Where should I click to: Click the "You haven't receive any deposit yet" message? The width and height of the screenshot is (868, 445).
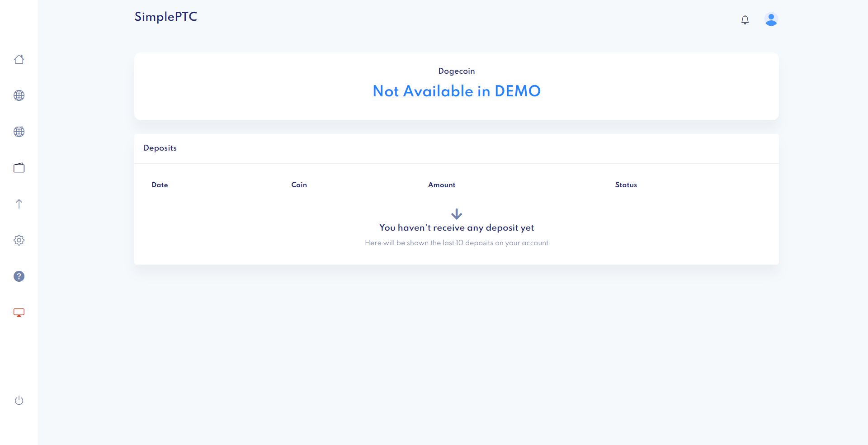tap(457, 227)
